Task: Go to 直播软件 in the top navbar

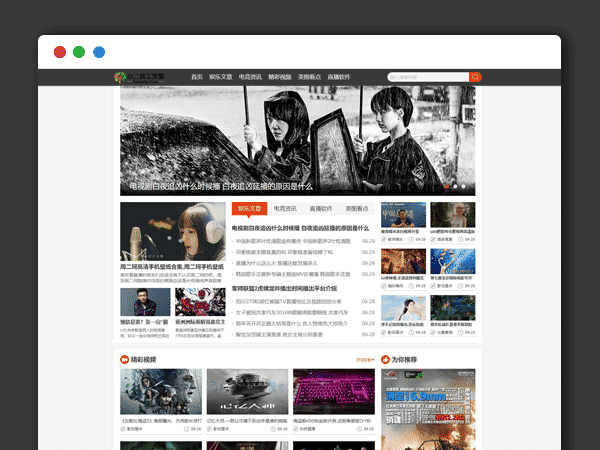Action: [x=338, y=77]
